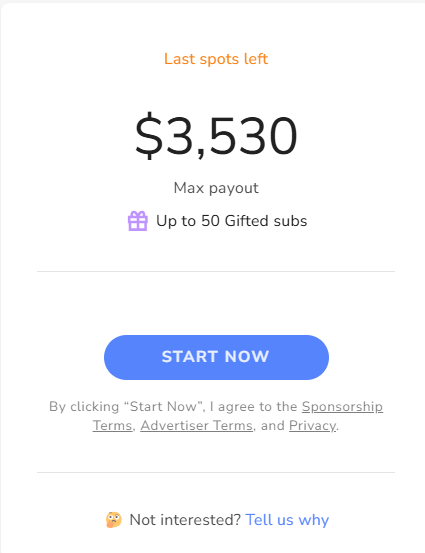
Task: Click the divider line above 'Not interested?'
Action: tap(216, 472)
